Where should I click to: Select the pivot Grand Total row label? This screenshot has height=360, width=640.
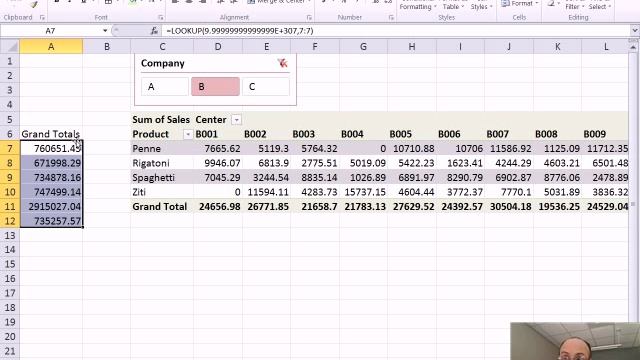pyautogui.click(x=162, y=207)
